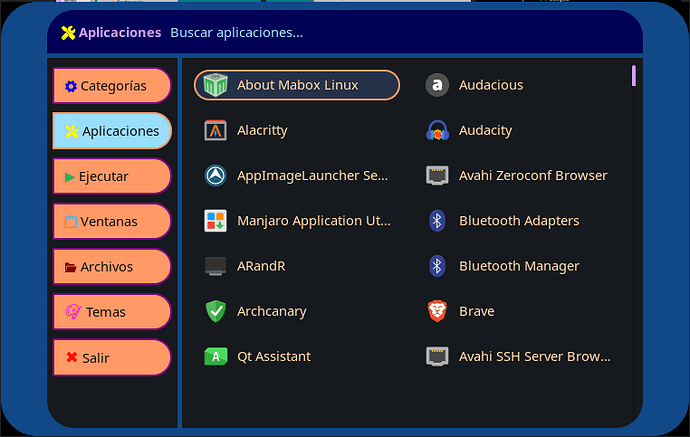The height and width of the screenshot is (437, 690).
Task: Open the Bluetooth Manager icon
Action: tap(437, 266)
